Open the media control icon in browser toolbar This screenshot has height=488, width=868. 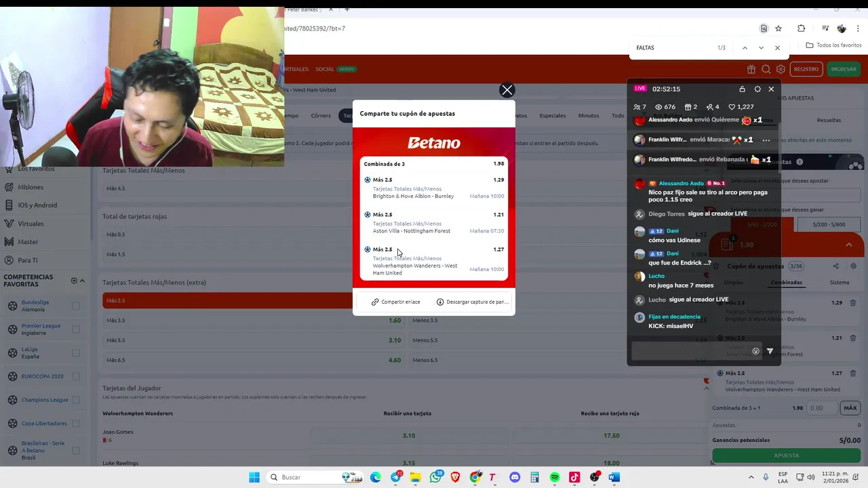[x=825, y=28]
